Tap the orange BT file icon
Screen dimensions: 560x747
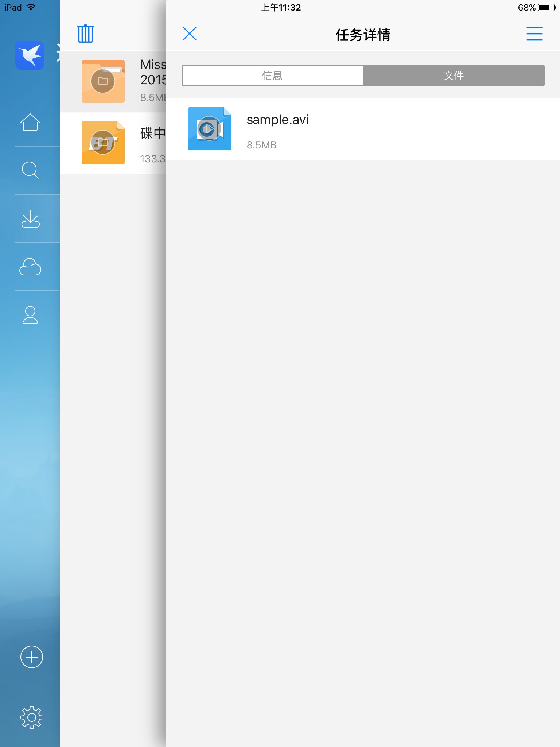103,143
